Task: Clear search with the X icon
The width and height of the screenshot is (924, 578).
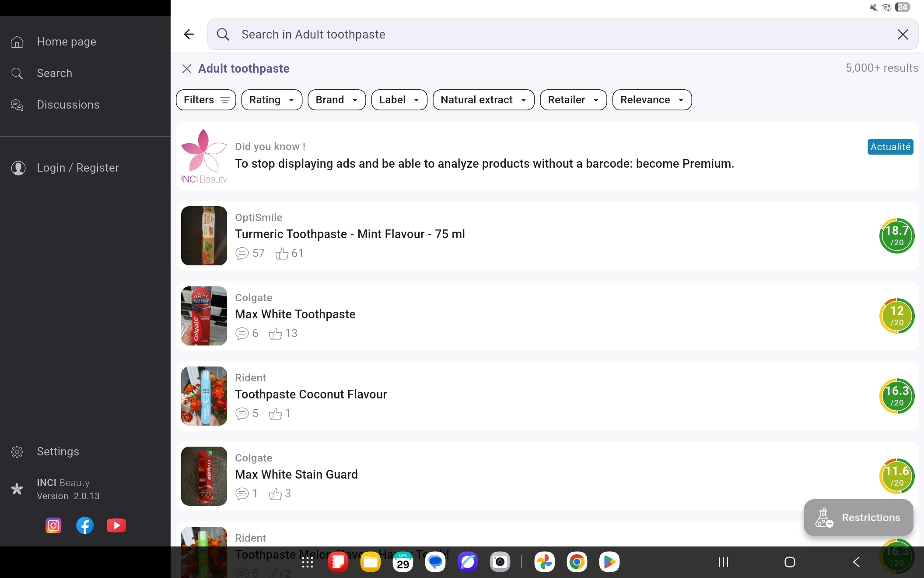Action: (x=903, y=34)
